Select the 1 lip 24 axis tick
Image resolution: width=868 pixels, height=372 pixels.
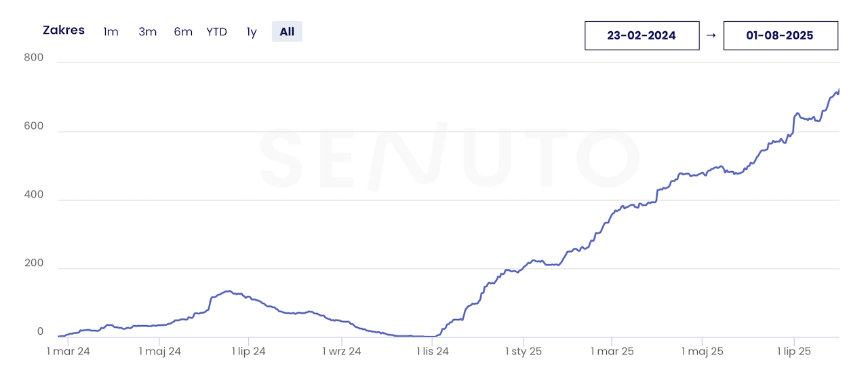point(248,352)
